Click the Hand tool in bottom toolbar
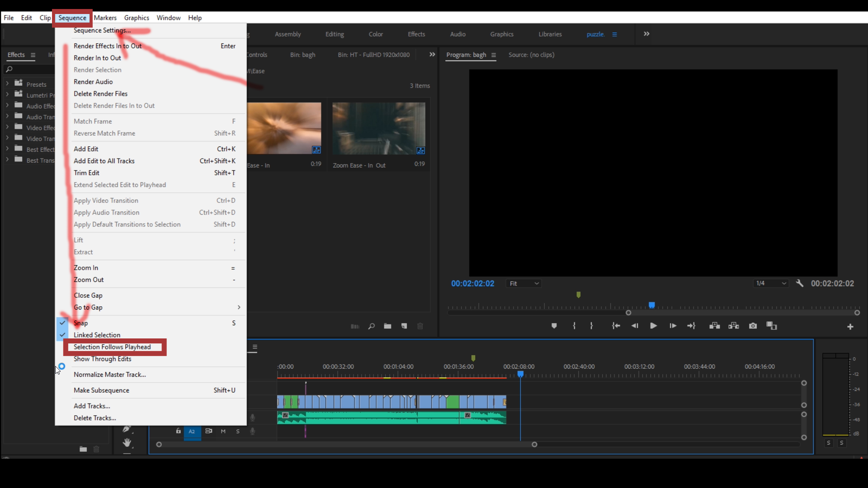Viewport: 868px width, 488px height. [x=127, y=442]
